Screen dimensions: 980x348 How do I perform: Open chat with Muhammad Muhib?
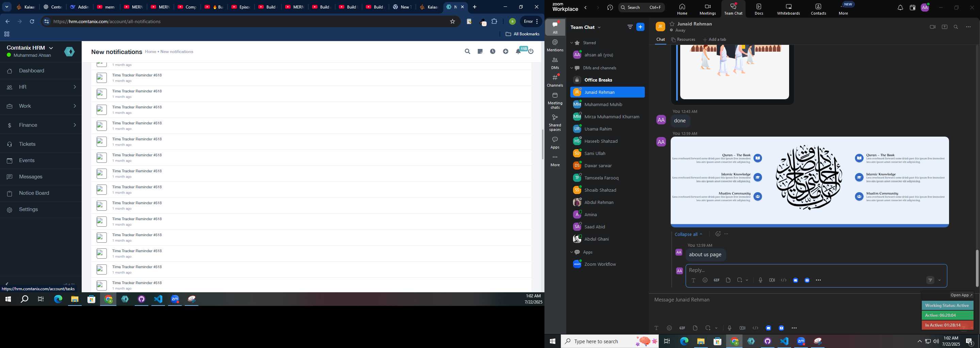pos(607,104)
